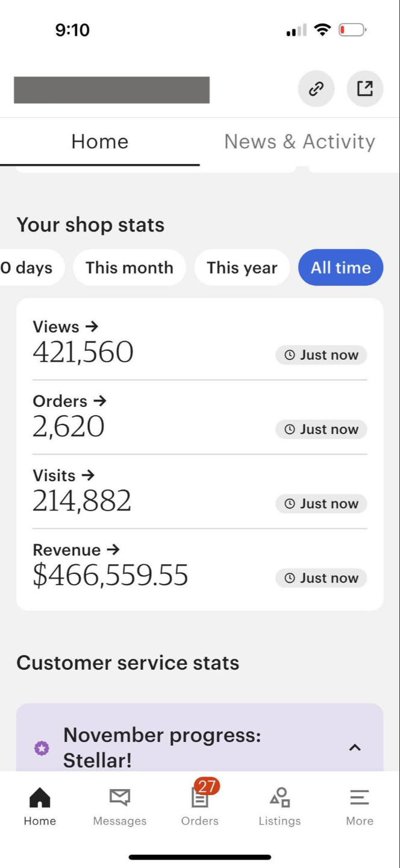Viewport: 400px width, 868px height.
Task: Tap the purple star badge icon
Action: (x=42, y=748)
